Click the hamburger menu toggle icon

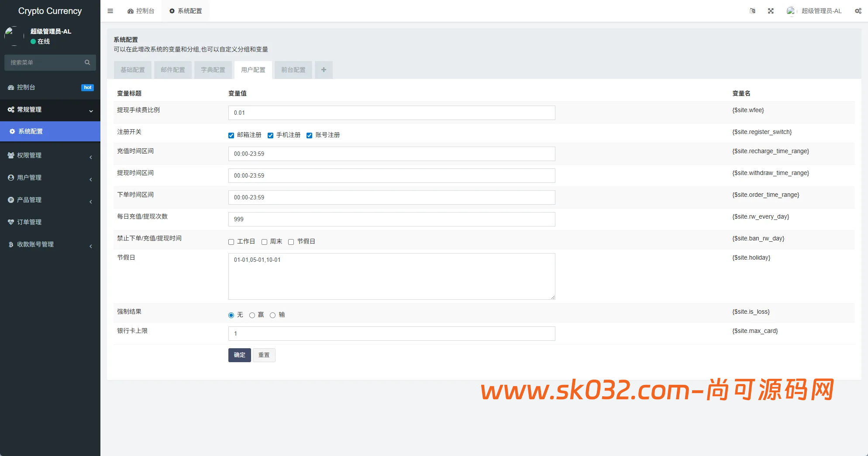tap(110, 11)
